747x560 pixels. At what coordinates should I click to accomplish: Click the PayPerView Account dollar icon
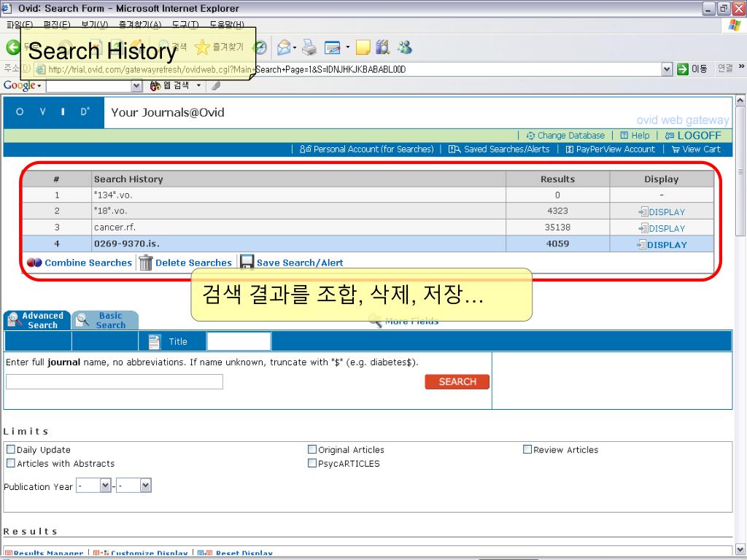pyautogui.click(x=569, y=149)
